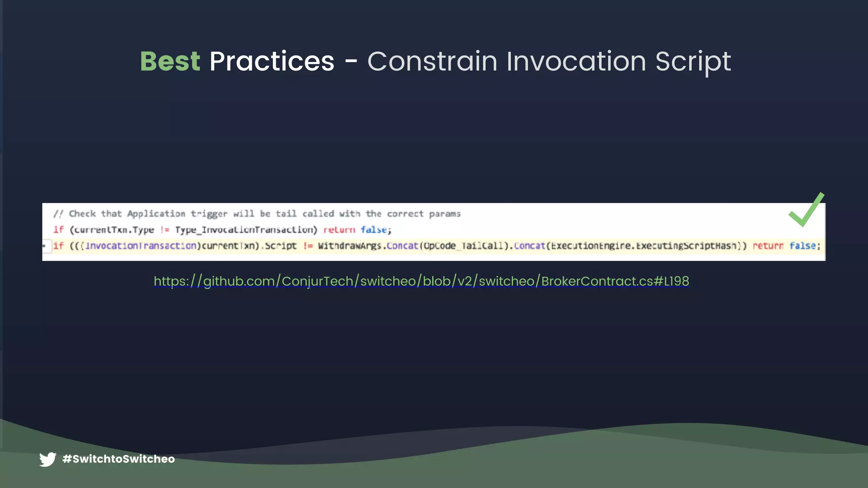Click the code line 'if (currentTxn.Type != Type_InvocationTransaction)'

coord(222,230)
